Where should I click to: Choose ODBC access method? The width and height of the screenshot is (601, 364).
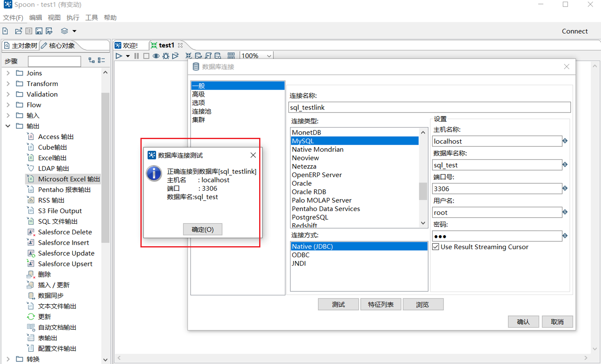(301, 255)
